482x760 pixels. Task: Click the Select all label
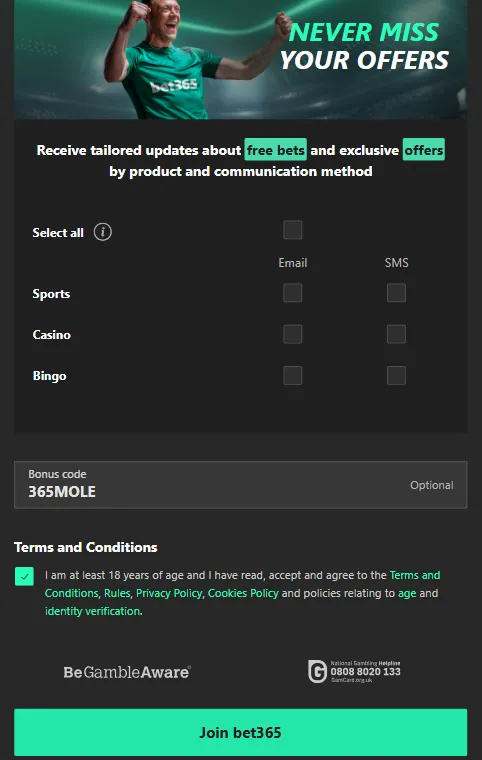[58, 233]
